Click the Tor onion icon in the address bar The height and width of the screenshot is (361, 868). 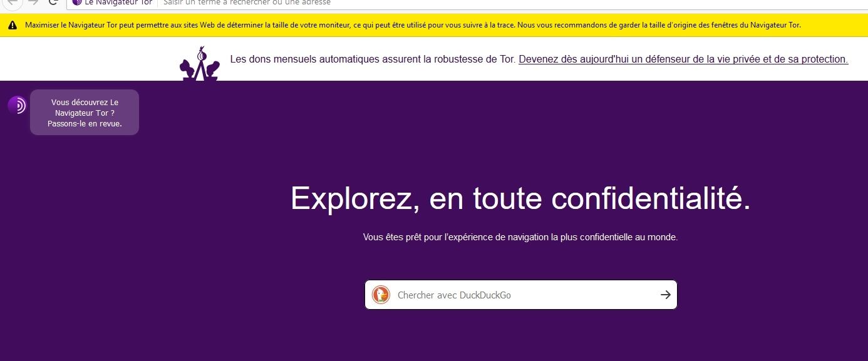76,3
